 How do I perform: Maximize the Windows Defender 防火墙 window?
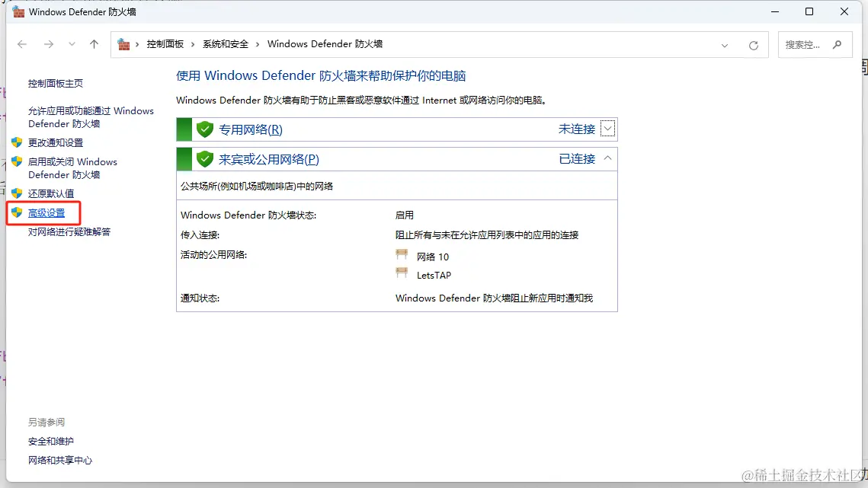pyautogui.click(x=809, y=11)
